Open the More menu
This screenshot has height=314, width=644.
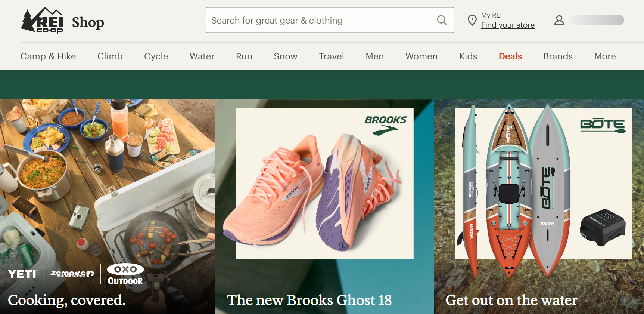click(x=605, y=56)
